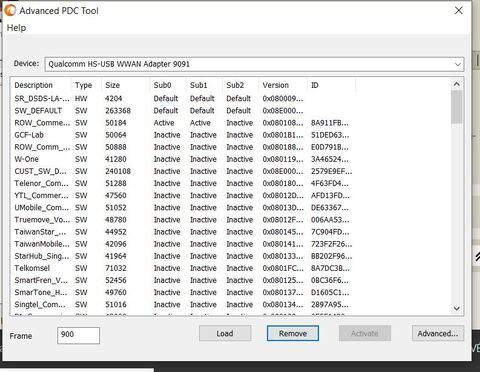Click the list scroll down arrow
This screenshot has width=480, height=372.
[x=457, y=308]
